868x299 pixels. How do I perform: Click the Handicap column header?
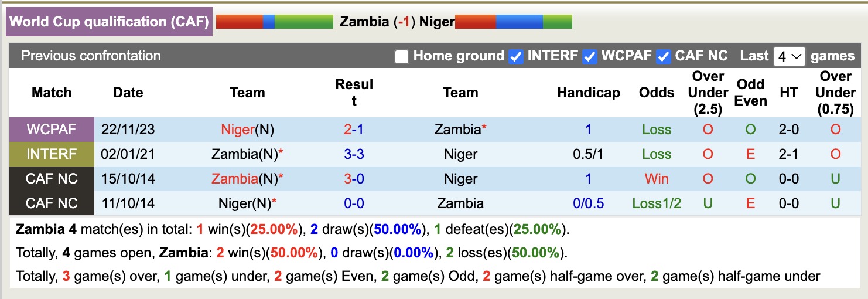pos(588,93)
